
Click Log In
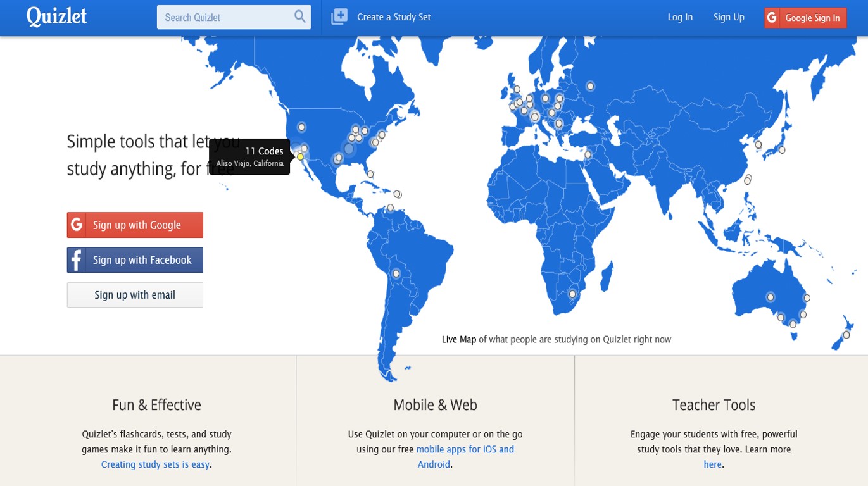tap(680, 17)
